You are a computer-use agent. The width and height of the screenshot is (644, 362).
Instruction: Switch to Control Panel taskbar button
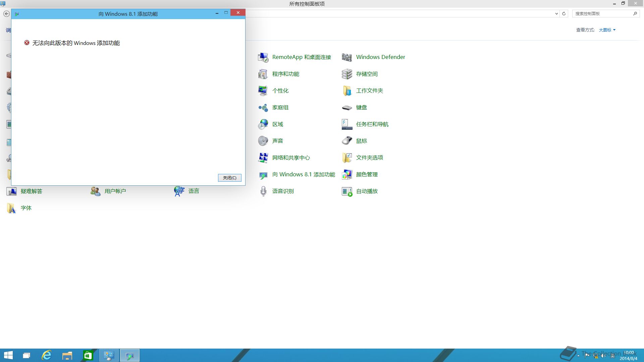[x=109, y=355]
